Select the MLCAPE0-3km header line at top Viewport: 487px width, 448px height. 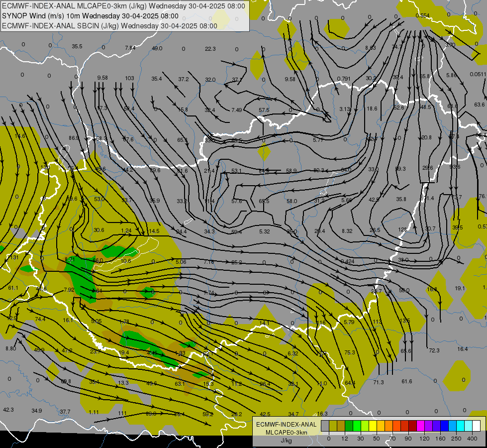coord(123,6)
